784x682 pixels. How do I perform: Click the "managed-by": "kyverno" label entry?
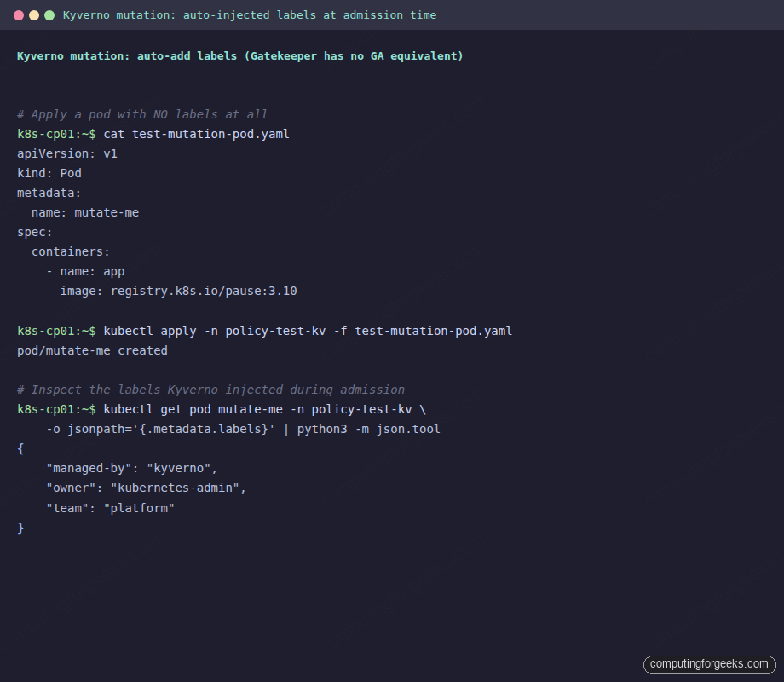(132, 468)
